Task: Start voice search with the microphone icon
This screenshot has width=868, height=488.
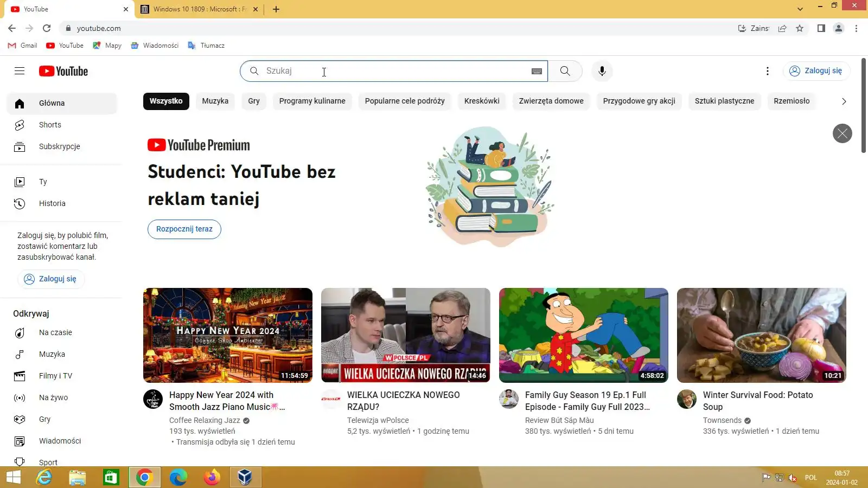Action: click(602, 71)
